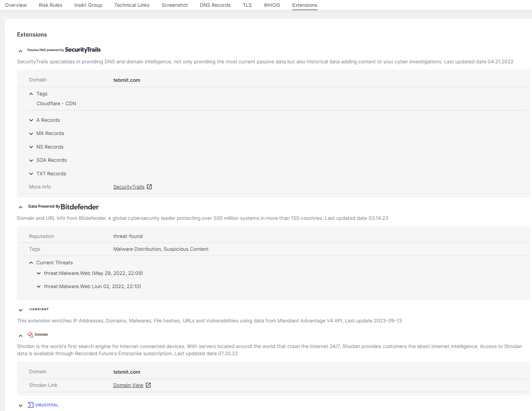Click the Mandiant logo
Image resolution: width=532 pixels, height=411 pixels.
pyautogui.click(x=39, y=309)
